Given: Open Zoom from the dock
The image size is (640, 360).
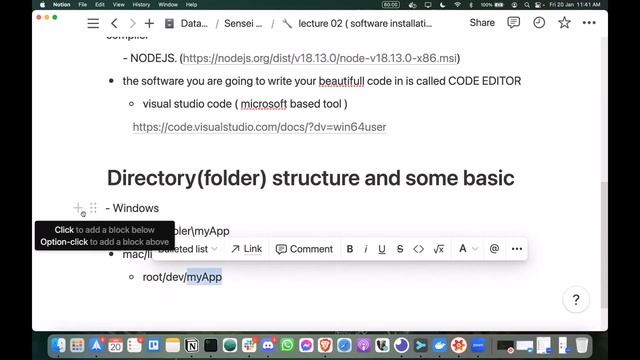Looking at the screenshot, I should [x=478, y=346].
